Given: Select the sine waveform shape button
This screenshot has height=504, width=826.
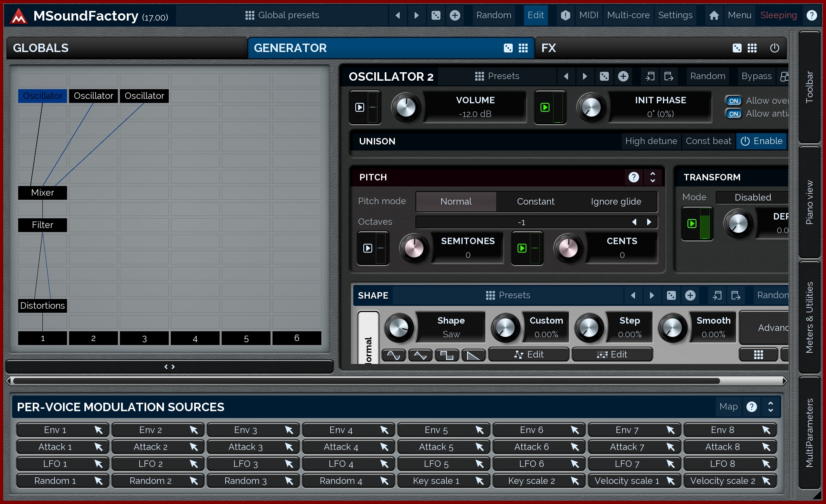Looking at the screenshot, I should click(393, 355).
